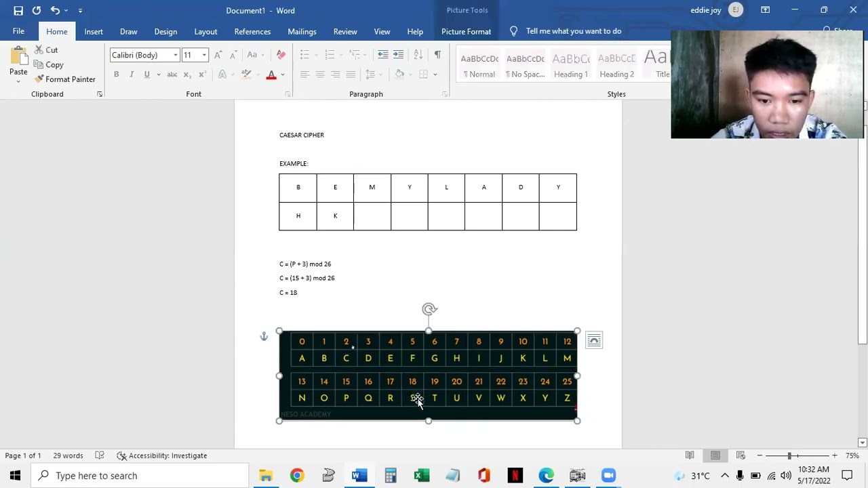Click Accessibility: Investigate in status bar
The image size is (868, 488).
click(x=161, y=455)
